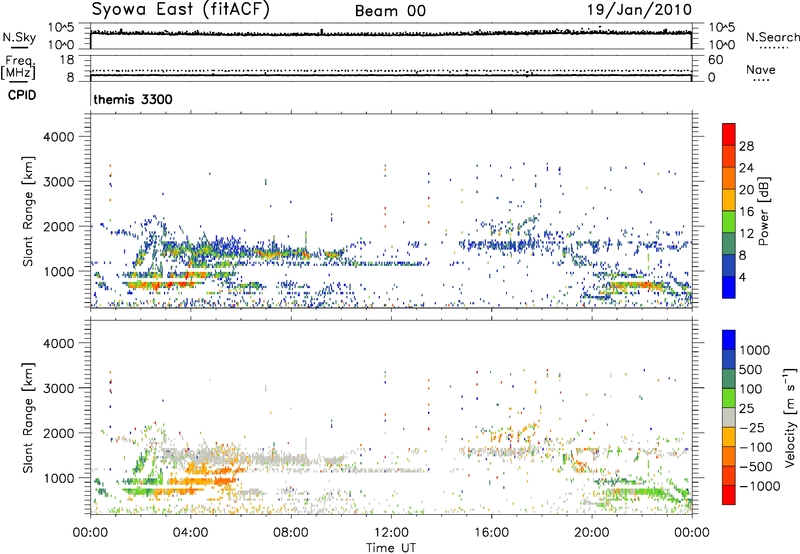Click the '08:00' time tick label

[x=291, y=533]
